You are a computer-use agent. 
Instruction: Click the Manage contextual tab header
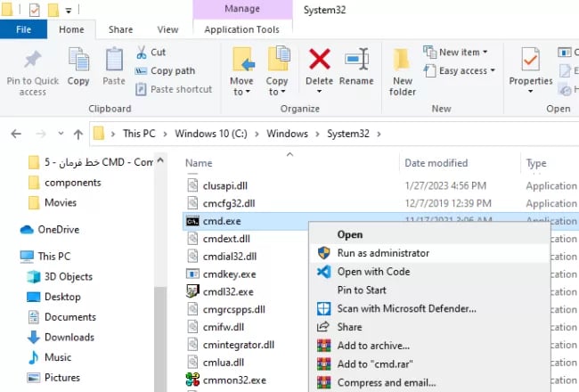[242, 9]
